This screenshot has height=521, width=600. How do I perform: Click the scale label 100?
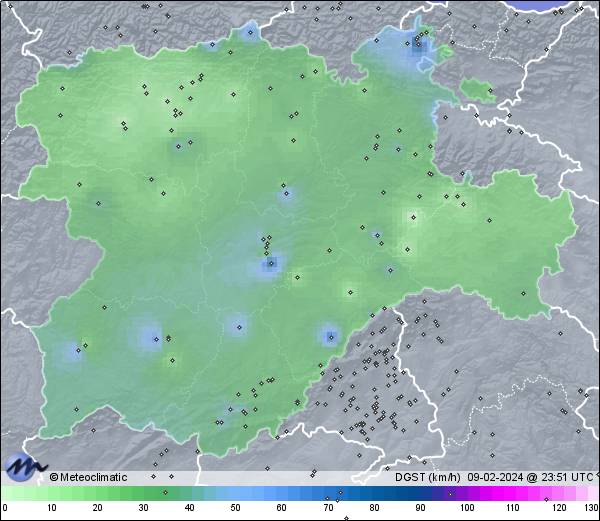(467, 508)
